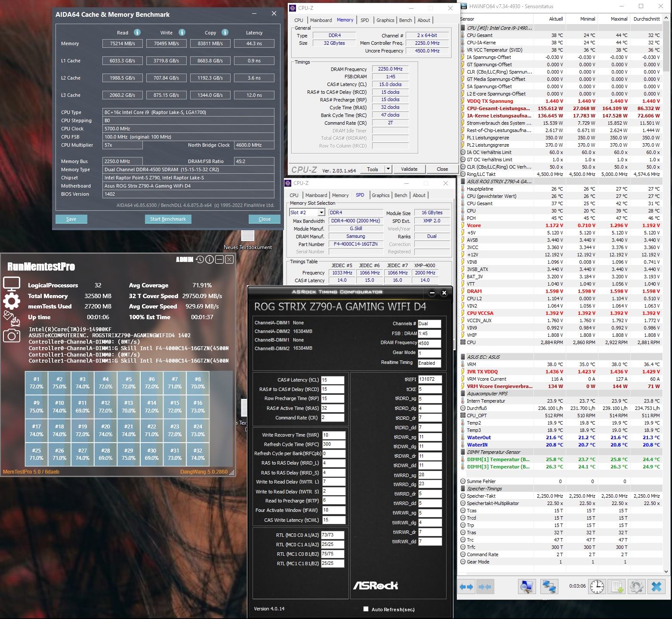Open RunMemtestPro history clock icon
The image size is (672, 619).
[200, 259]
